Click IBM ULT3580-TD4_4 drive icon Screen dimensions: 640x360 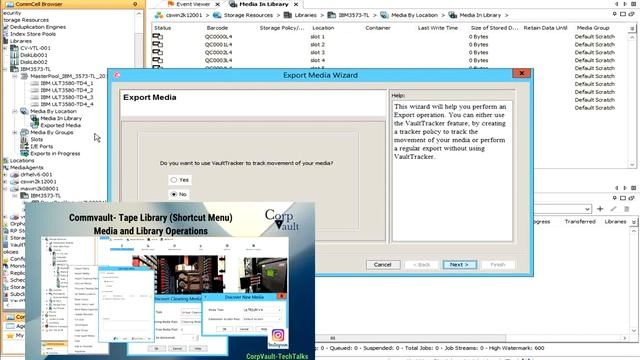(x=35, y=104)
